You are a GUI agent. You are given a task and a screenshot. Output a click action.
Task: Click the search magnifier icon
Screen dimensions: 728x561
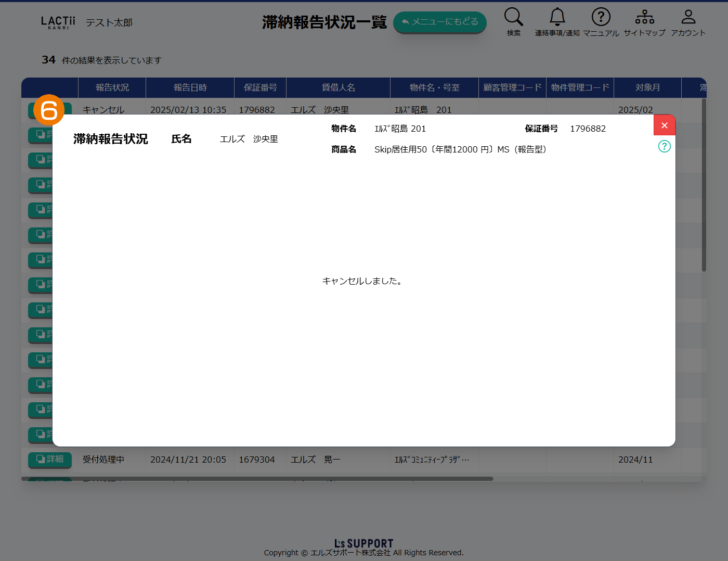513,17
